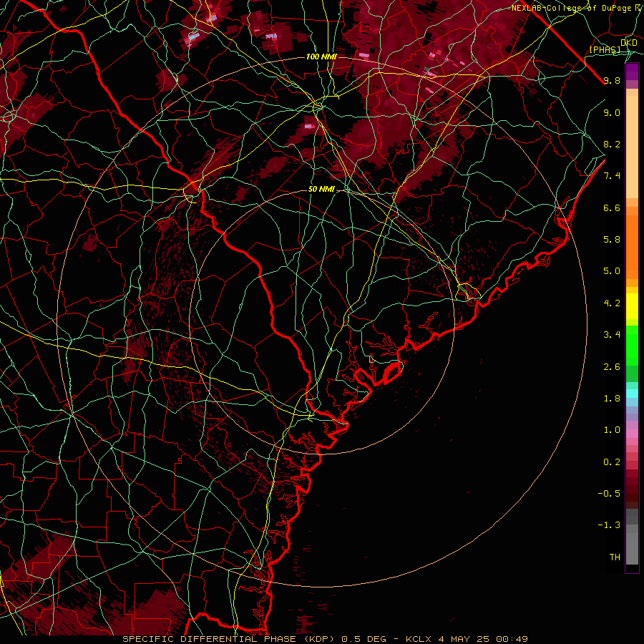The width and height of the screenshot is (644, 644).
Task: Click the 4 MAY 25 00:49 timestamp
Action: tap(483, 639)
